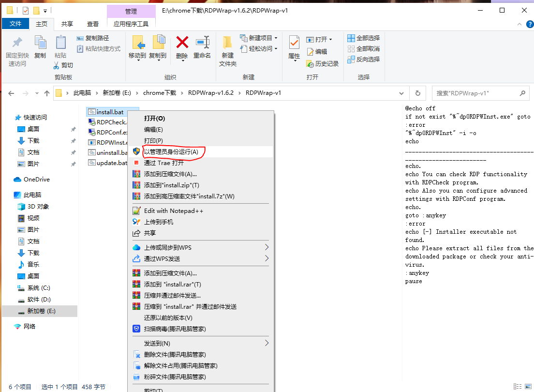Switch to the 查看 ribbon tab
The width and height of the screenshot is (534, 392).
(93, 23)
